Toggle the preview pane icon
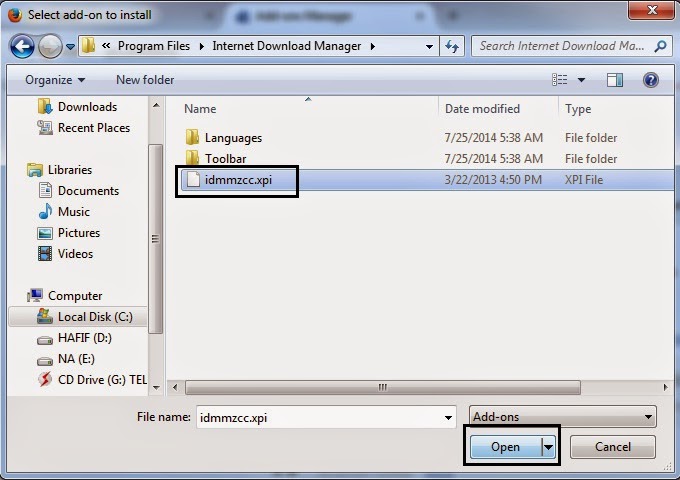The image size is (680, 480). (x=615, y=80)
